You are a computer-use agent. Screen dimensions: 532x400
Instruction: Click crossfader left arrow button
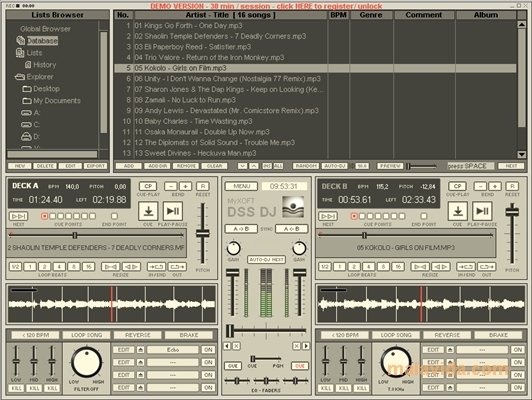(227, 346)
